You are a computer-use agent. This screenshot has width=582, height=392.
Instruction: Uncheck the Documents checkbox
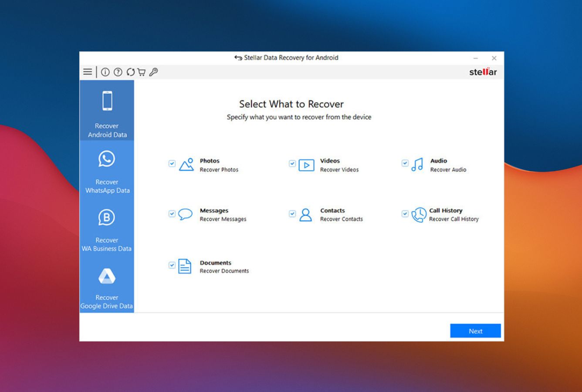[172, 265]
